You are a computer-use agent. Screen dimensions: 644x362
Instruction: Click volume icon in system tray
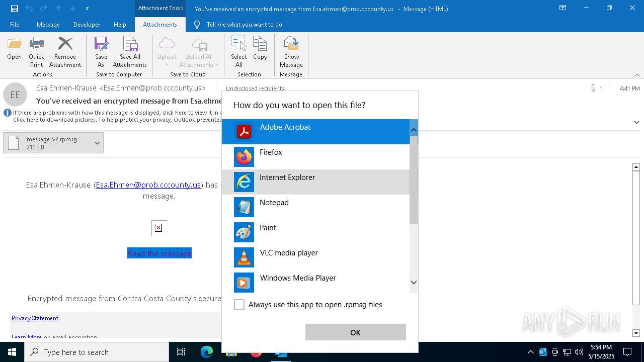coord(579,352)
